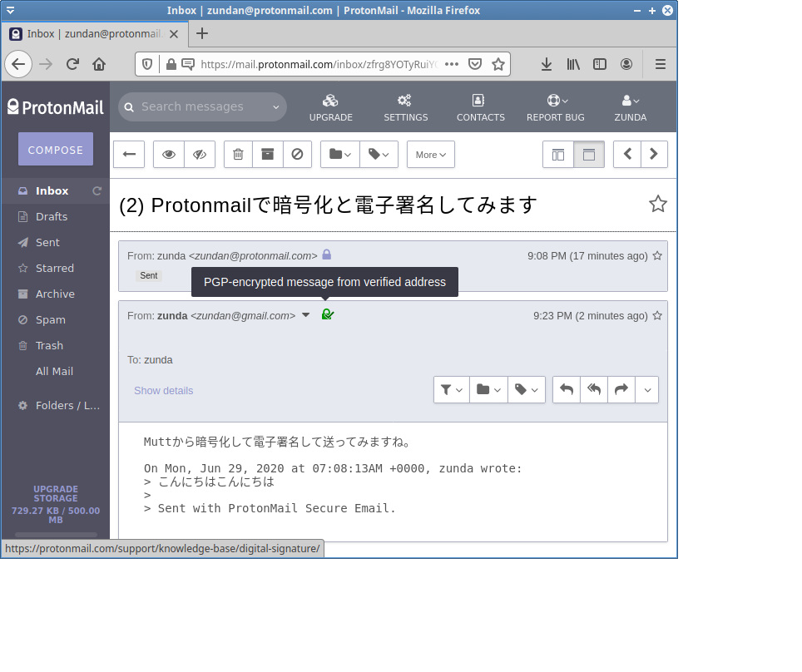Go back to message list arrow
Image resolution: width=802 pixels, height=672 pixels.
[x=129, y=155]
